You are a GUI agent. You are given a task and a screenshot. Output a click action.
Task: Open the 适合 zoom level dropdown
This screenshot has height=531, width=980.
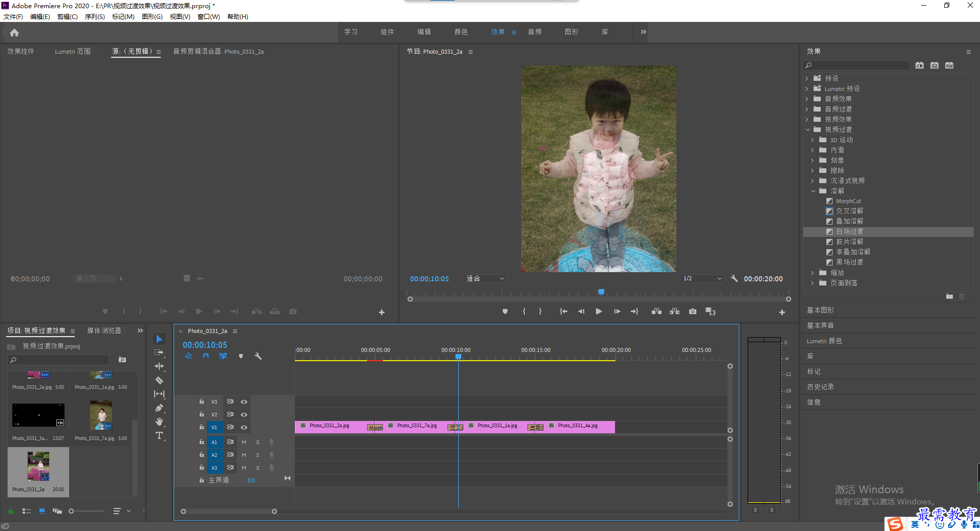pos(485,278)
